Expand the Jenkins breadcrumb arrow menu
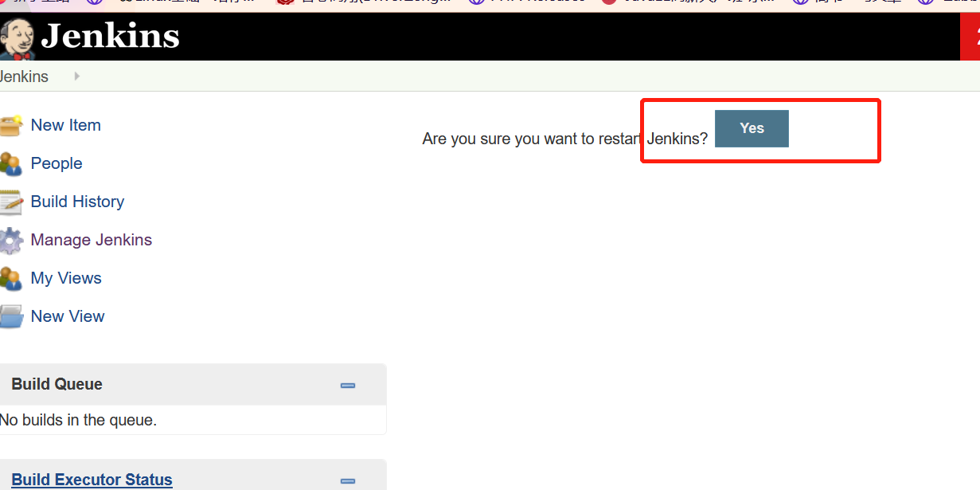The height and width of the screenshot is (490, 980). 77,76
